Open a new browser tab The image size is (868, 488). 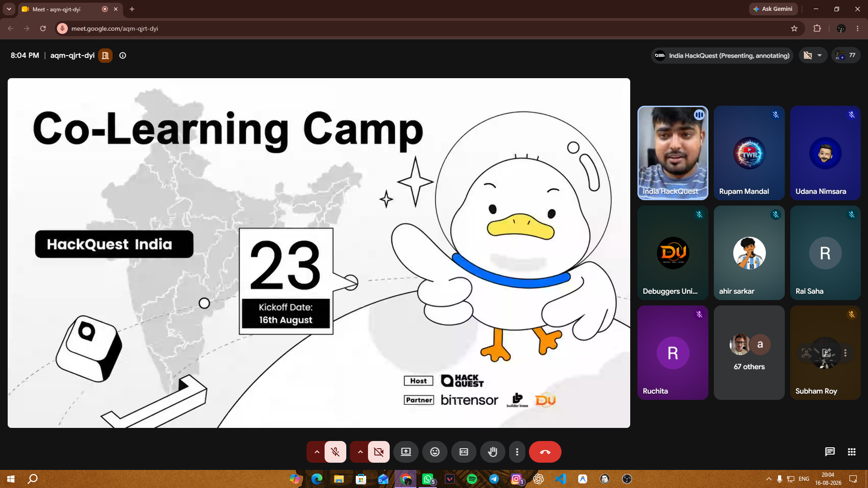pos(132,9)
